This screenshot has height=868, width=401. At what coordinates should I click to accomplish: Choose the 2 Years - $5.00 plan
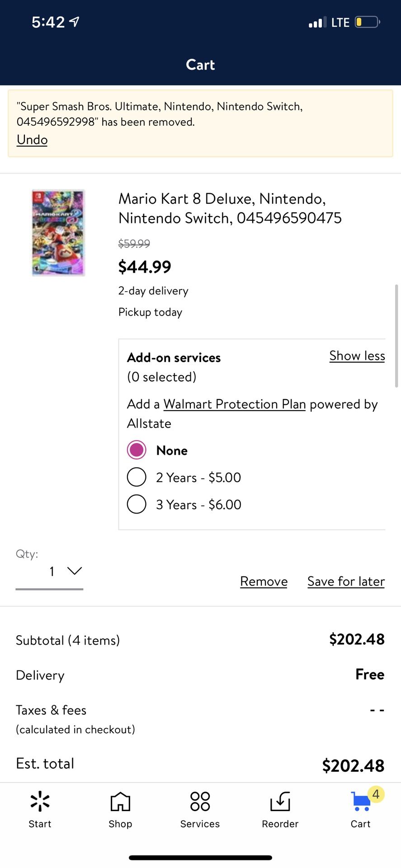click(137, 477)
